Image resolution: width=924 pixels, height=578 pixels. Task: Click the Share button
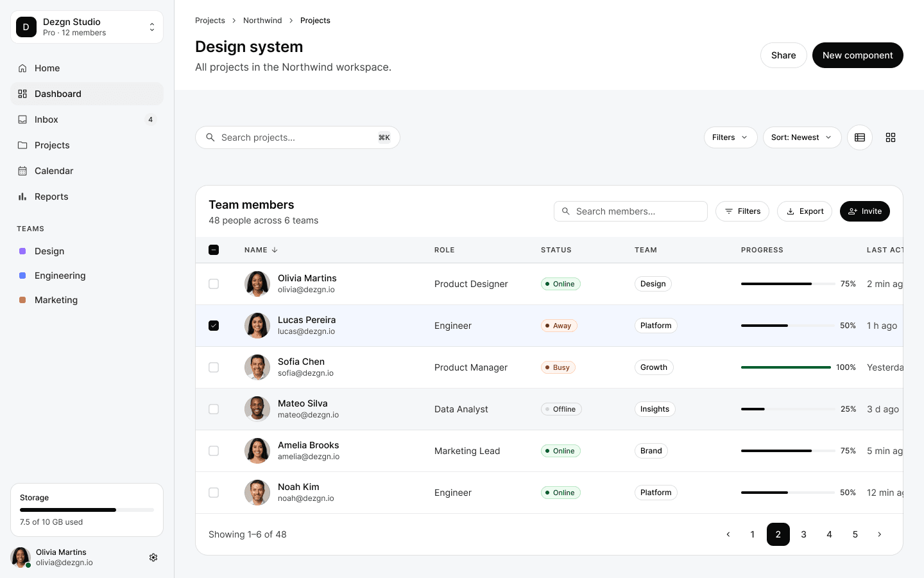783,55
